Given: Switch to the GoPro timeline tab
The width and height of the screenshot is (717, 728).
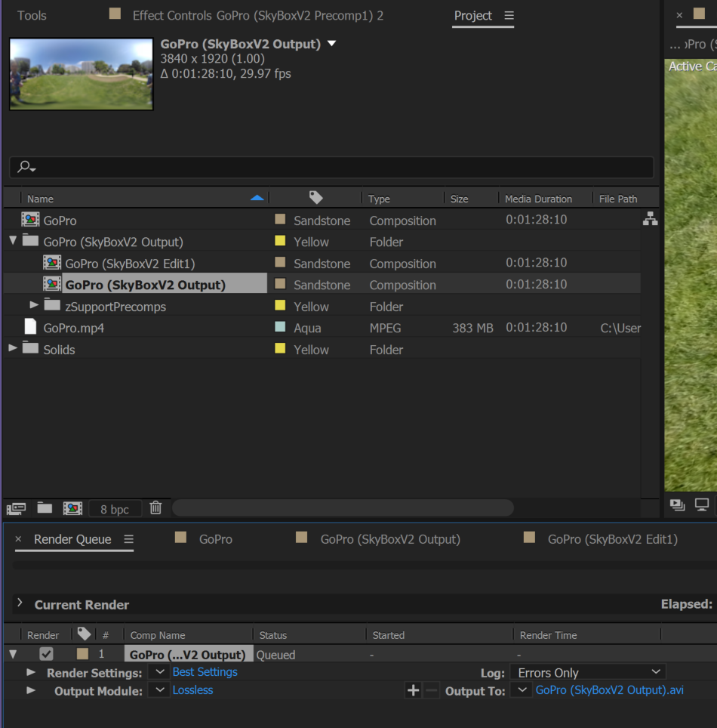Looking at the screenshot, I should coord(216,539).
